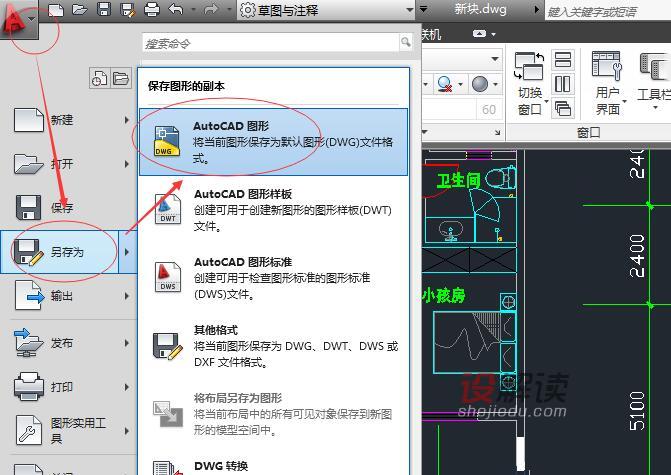The height and width of the screenshot is (475, 671).
Task: Select 保存 menu item
Action: pyautogui.click(x=68, y=208)
